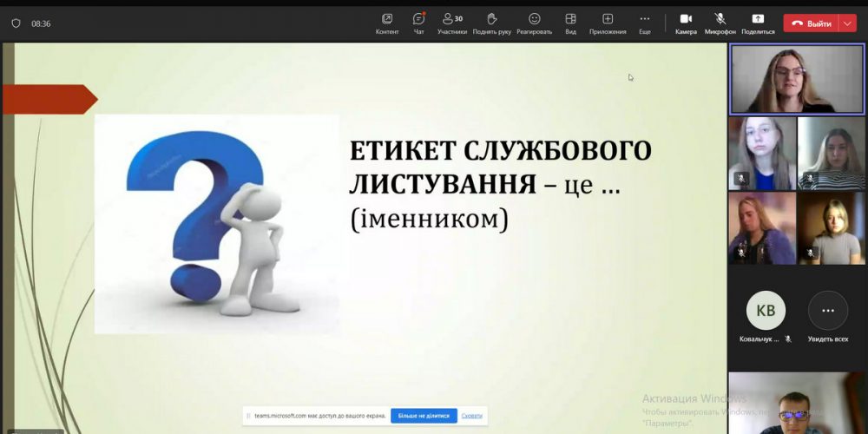Click the shield icon beside the timer
This screenshot has height=434, width=868.
16,23
